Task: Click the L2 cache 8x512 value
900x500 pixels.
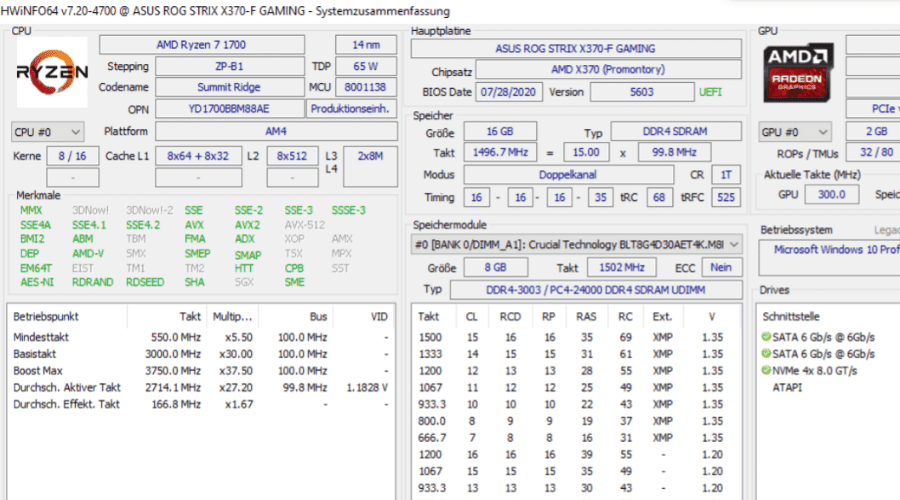Action: [x=292, y=156]
